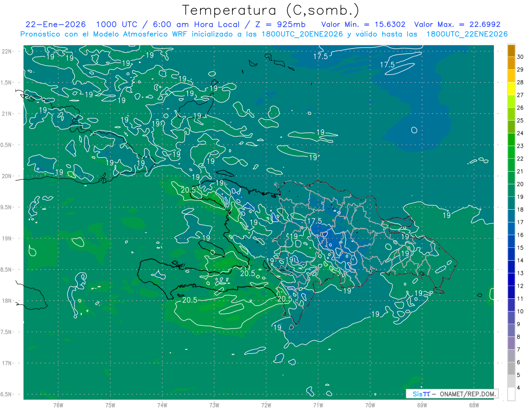Viewport: 532px width, 411px height.
Task: Click the 69W longitude axis label
Action: point(422,405)
